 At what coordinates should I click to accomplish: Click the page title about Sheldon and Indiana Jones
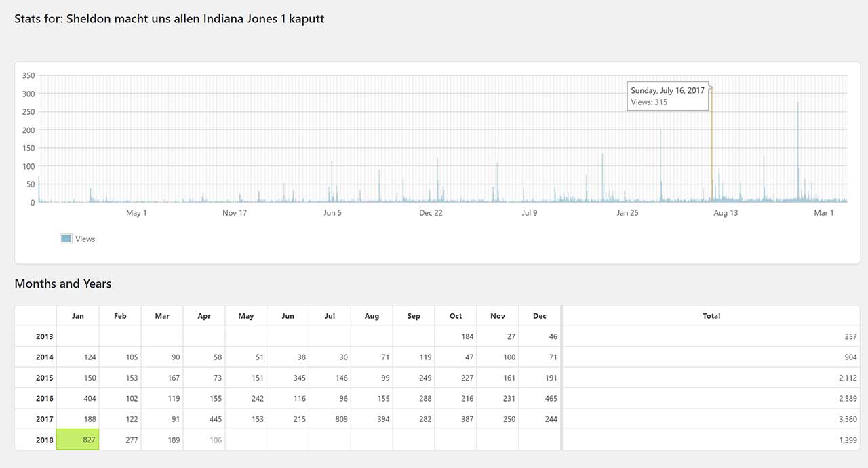pyautogui.click(x=170, y=19)
